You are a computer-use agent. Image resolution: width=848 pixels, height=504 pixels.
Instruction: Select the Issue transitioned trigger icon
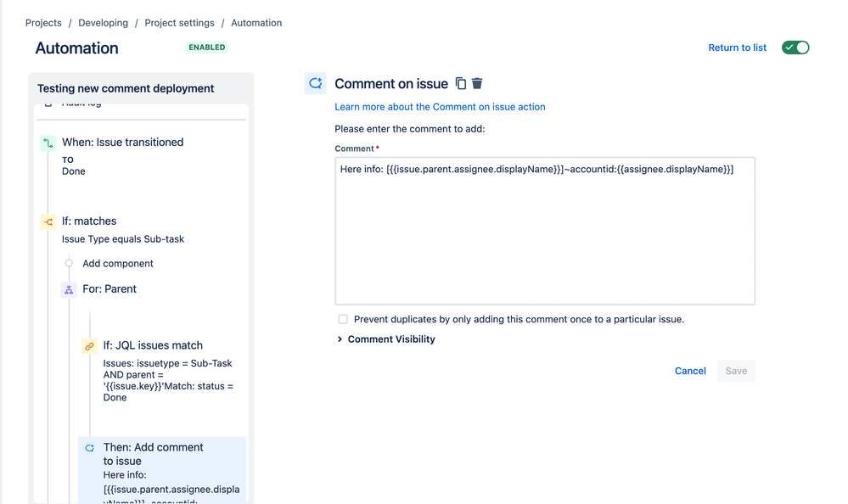click(x=47, y=142)
